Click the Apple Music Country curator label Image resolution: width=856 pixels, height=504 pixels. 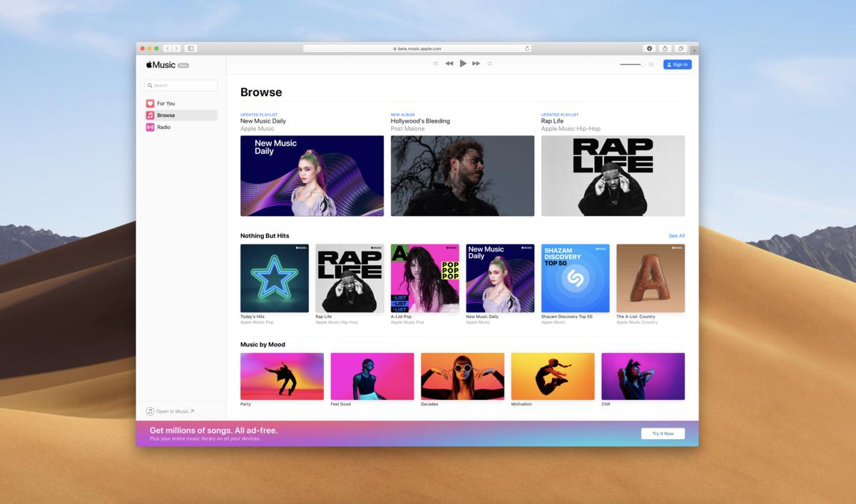[x=637, y=322]
